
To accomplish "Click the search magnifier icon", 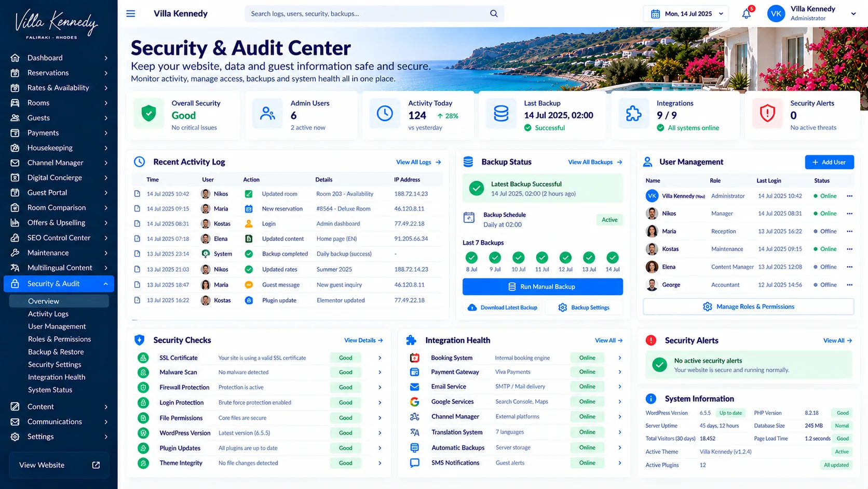I will coord(494,14).
